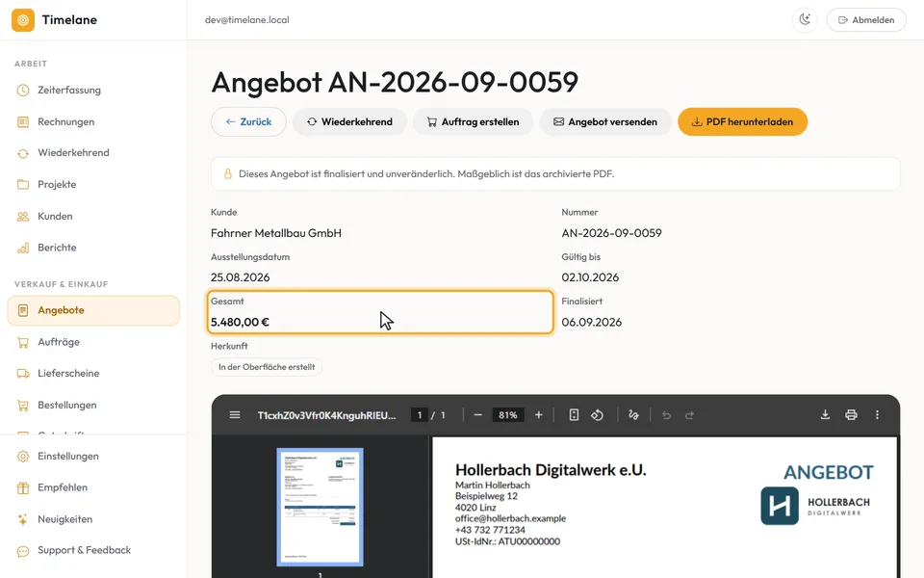Open PDF viewer more options menu
The width and height of the screenshot is (924, 578).
coord(877,415)
